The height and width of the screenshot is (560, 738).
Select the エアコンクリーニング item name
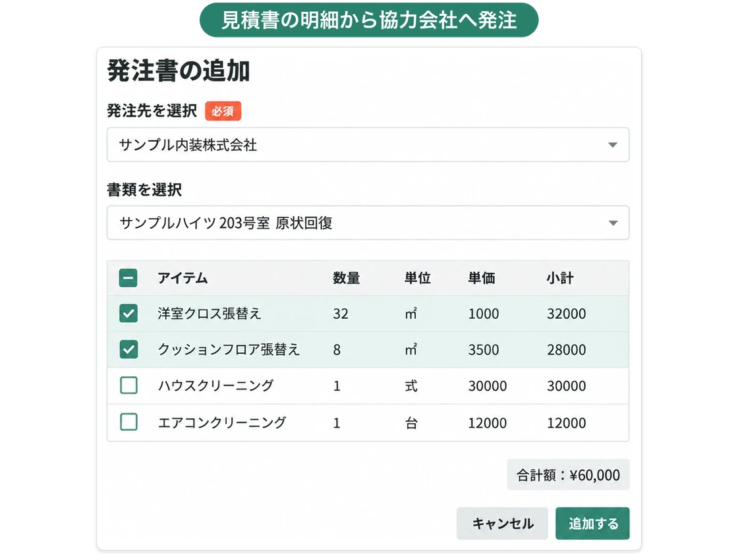(221, 422)
